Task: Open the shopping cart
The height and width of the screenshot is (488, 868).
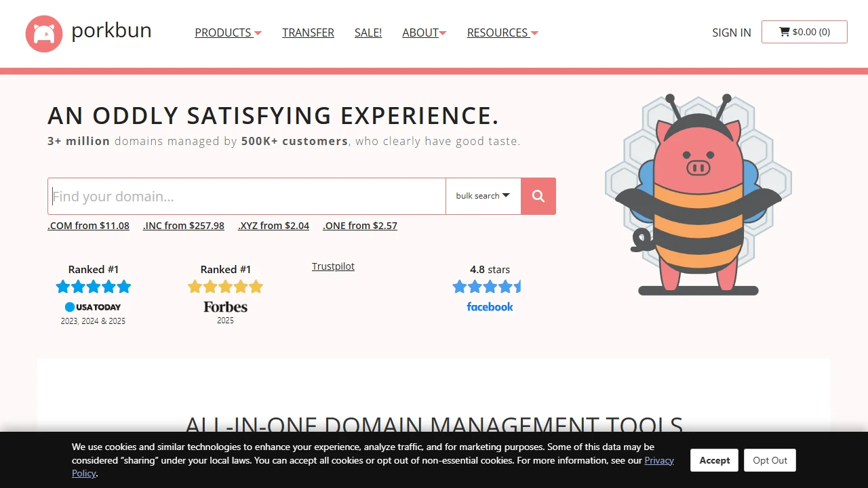Action: point(804,32)
